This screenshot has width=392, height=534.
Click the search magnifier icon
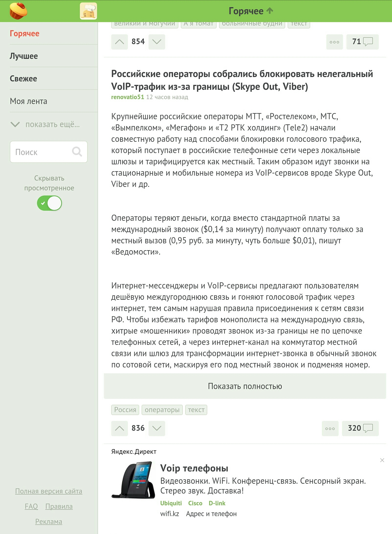77,152
